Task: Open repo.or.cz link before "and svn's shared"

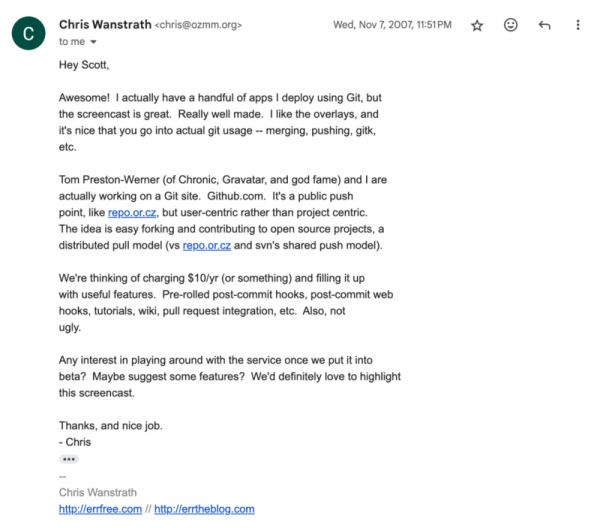Action: click(x=207, y=245)
